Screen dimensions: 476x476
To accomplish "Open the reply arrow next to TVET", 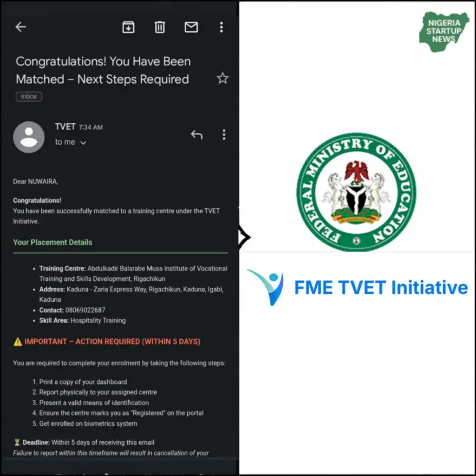I will pos(197,134).
